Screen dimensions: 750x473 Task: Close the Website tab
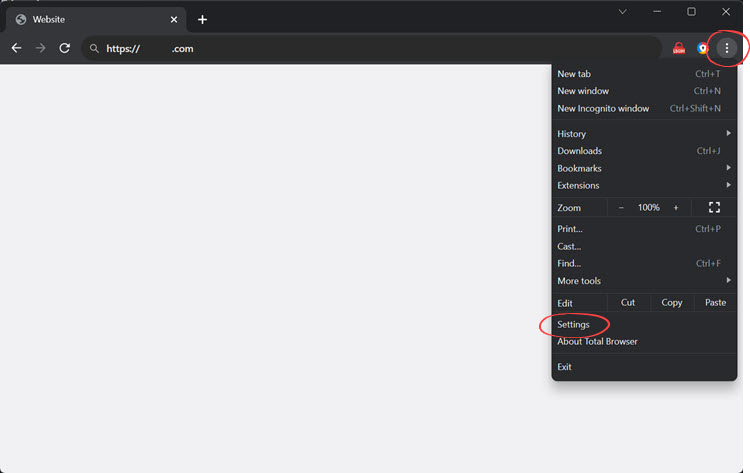174,20
